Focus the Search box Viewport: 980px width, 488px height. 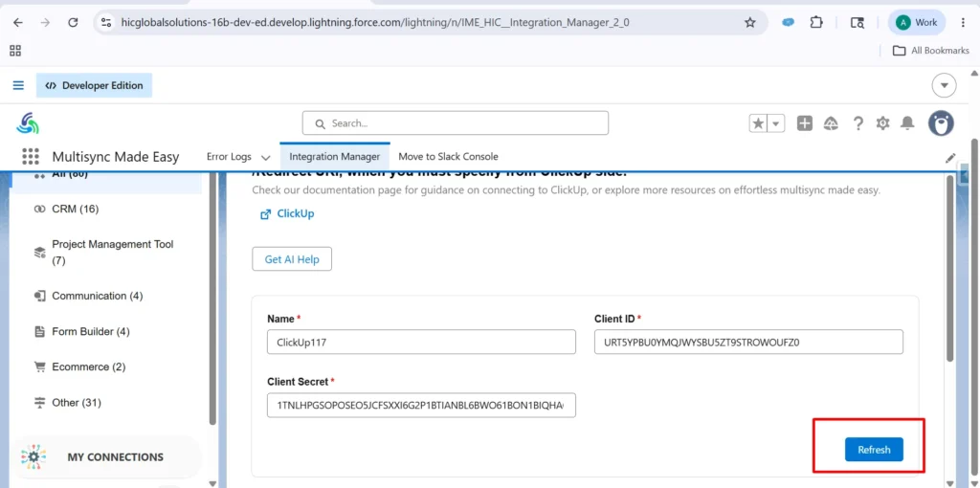coord(455,123)
